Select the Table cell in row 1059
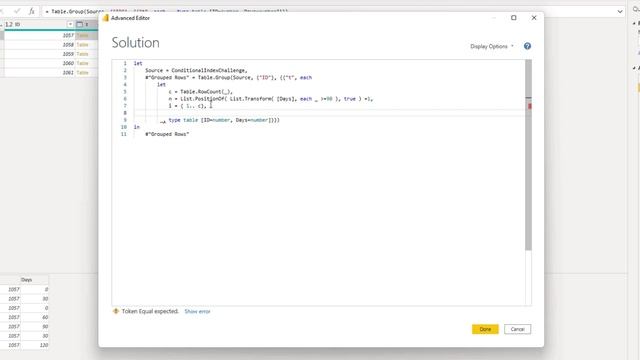Image resolution: width=640 pixels, height=360 pixels. pos(87,54)
